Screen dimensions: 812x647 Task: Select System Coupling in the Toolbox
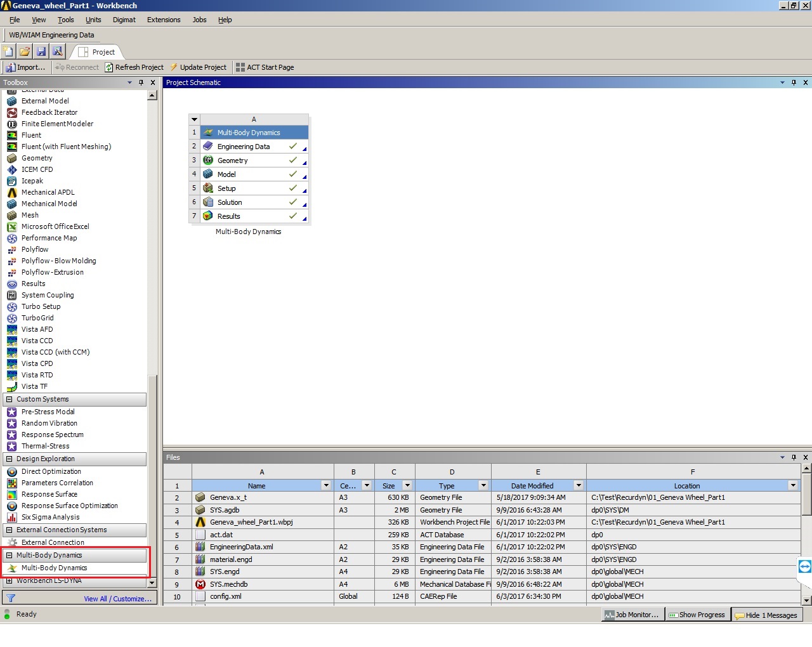(x=48, y=295)
